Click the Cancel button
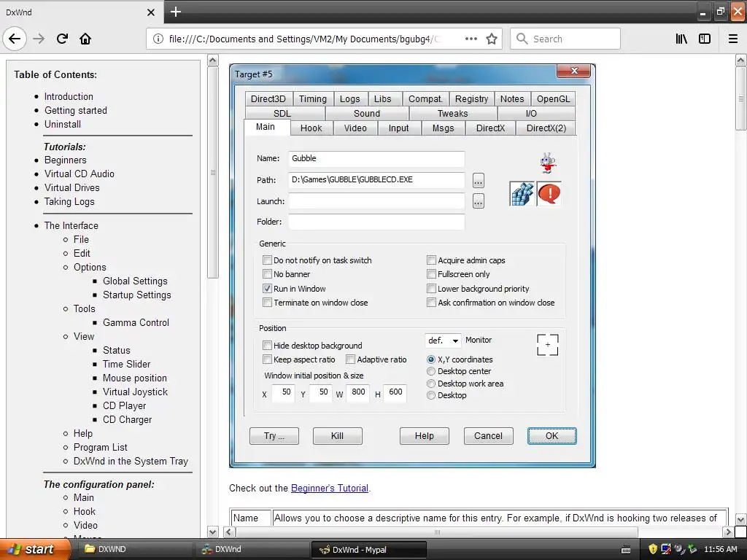The image size is (747, 560). coord(488,436)
